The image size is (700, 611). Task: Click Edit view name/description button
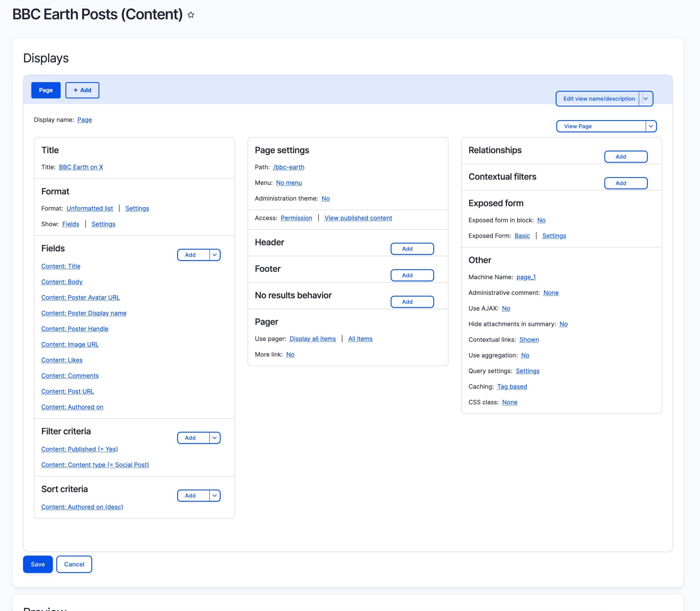[599, 99]
